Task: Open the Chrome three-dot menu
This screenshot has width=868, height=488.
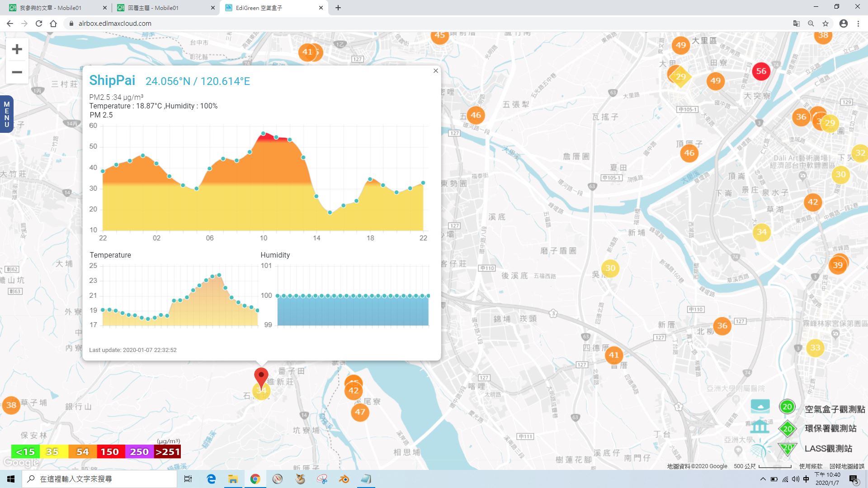Action: point(858,23)
